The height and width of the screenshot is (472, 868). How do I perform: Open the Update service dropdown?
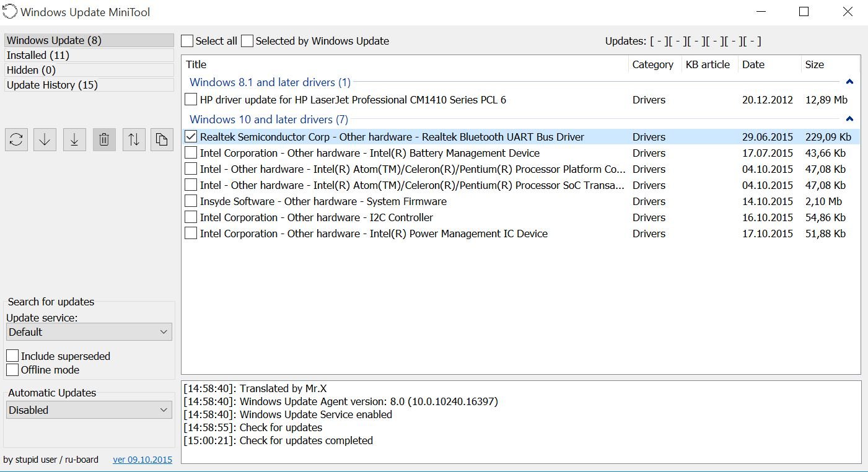tap(89, 332)
